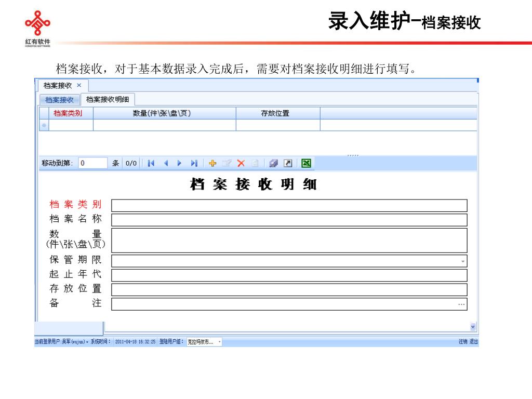Open the current user 吴军 dropdown arrow
This screenshot has width=532, height=399.
click(87, 342)
